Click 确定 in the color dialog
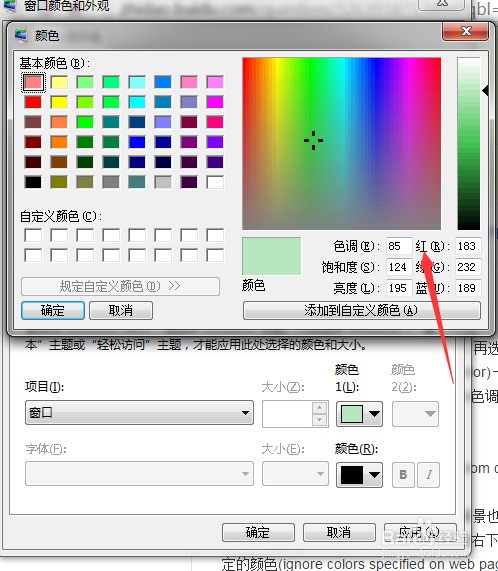Image resolution: width=498 pixels, height=571 pixels. pos(53,311)
